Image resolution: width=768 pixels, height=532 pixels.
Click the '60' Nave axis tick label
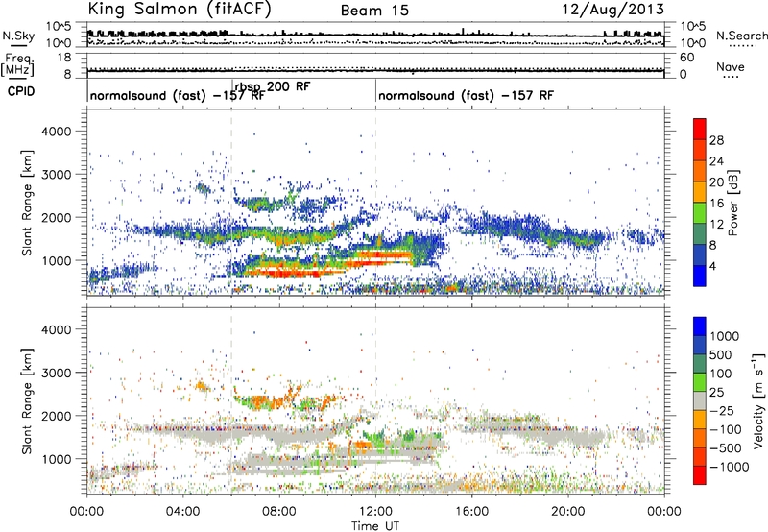coord(686,58)
